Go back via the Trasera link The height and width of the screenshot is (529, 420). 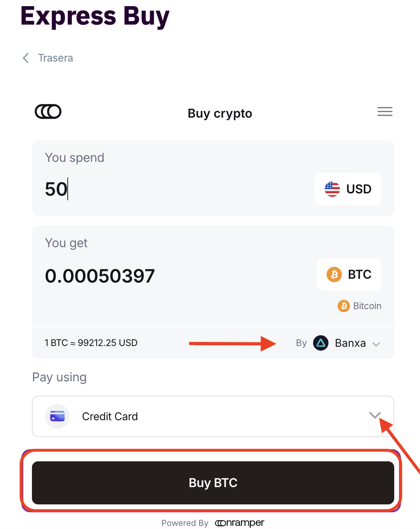tap(55, 58)
